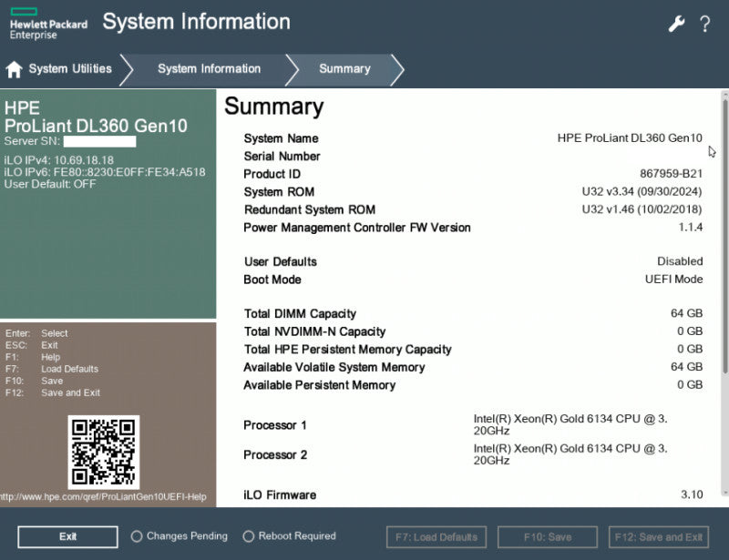Select Available Persistent Memory label
This screenshot has width=729, height=560.
coord(320,385)
